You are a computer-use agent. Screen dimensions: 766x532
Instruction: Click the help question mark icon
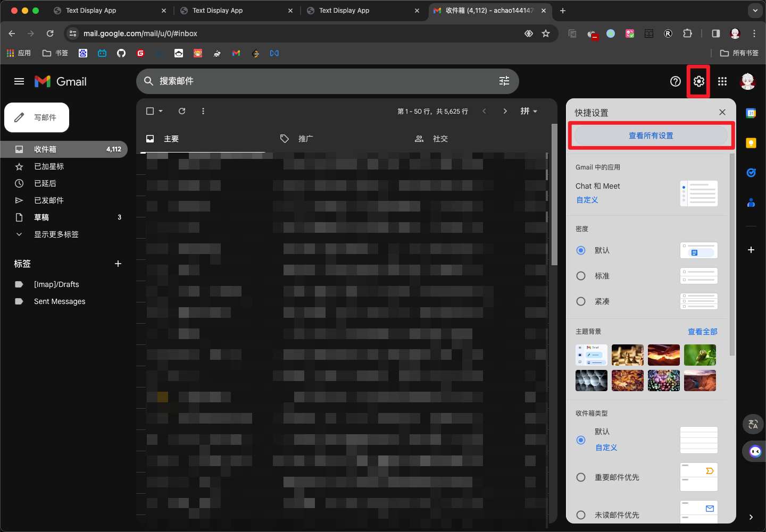point(675,81)
